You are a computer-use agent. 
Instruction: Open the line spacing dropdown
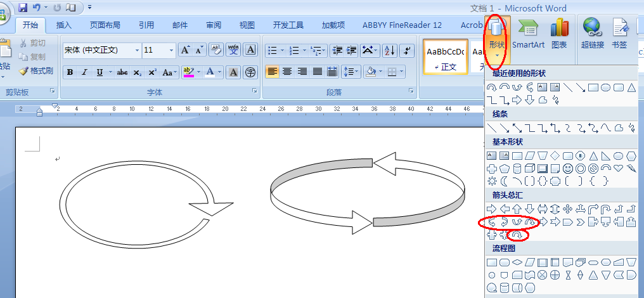(x=351, y=72)
